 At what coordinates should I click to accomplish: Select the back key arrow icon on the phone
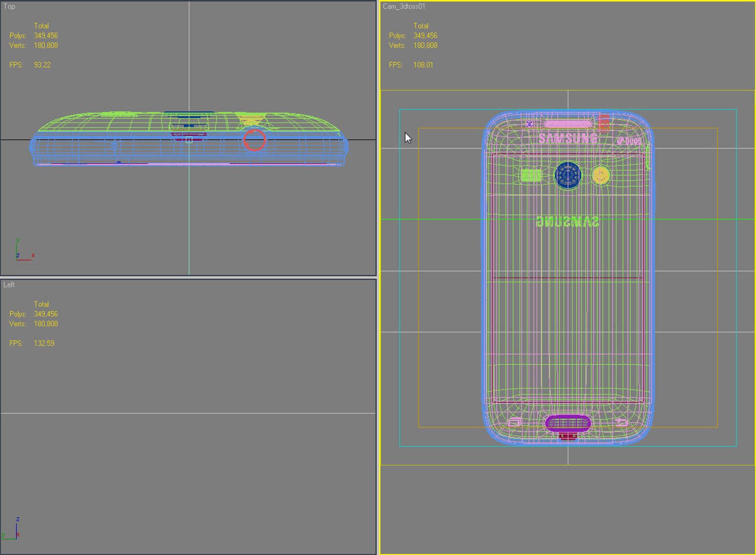tap(621, 422)
